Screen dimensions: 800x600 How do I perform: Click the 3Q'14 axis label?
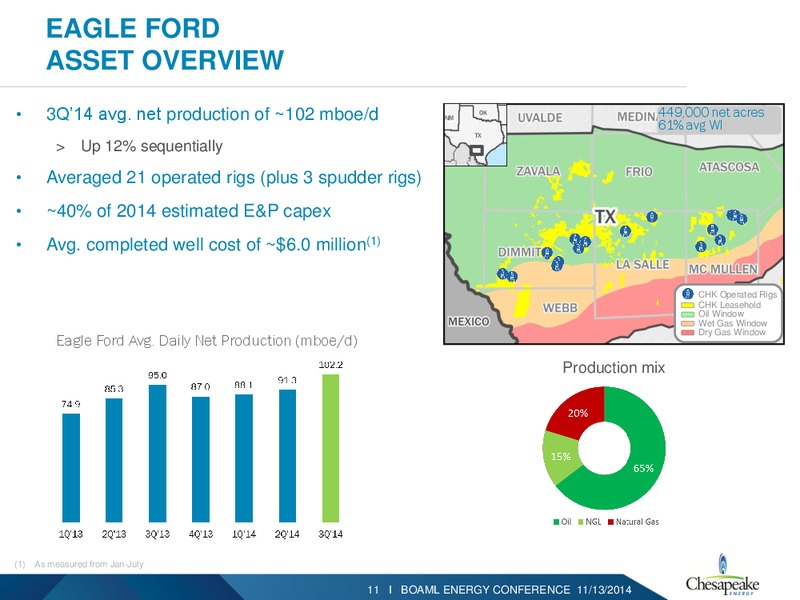(x=331, y=534)
